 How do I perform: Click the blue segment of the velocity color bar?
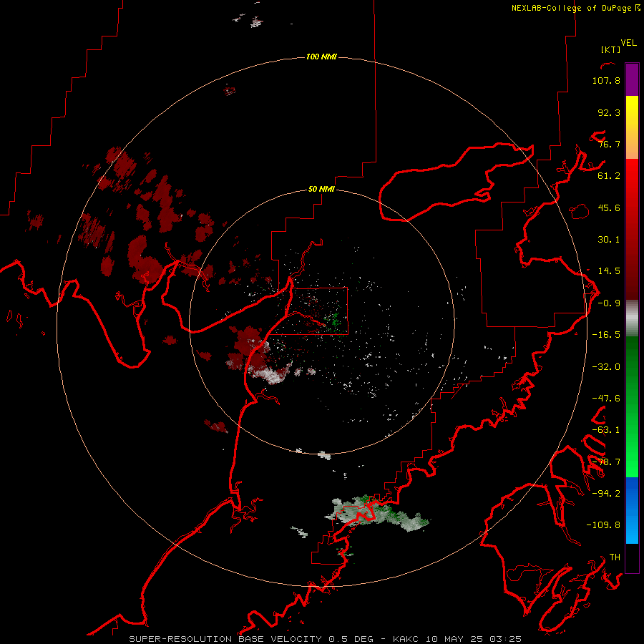632,510
